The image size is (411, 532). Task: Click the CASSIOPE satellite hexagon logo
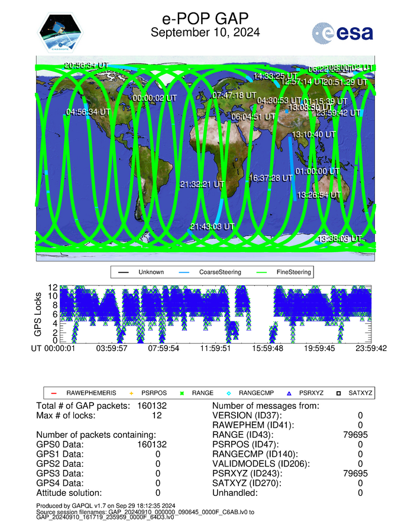pos(62,33)
